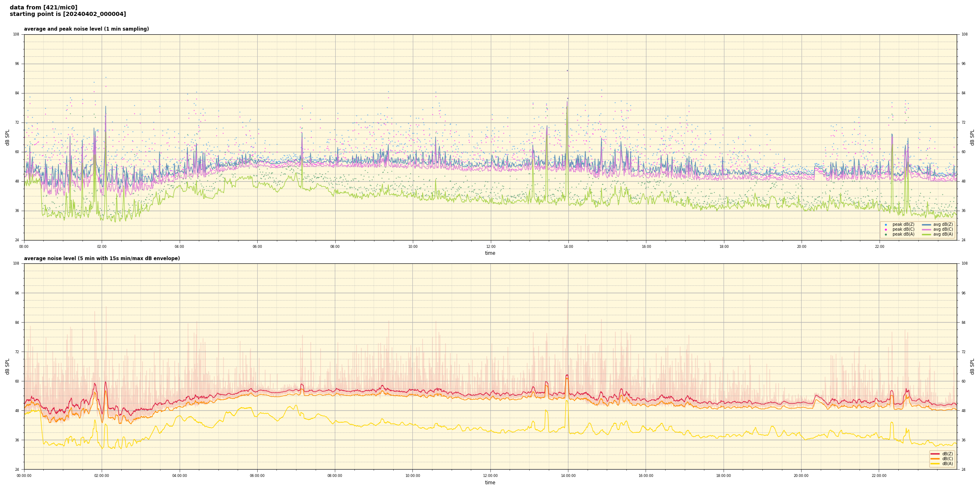Click the peak dB(C) legend entry
The image size is (980, 490).
[903, 229]
